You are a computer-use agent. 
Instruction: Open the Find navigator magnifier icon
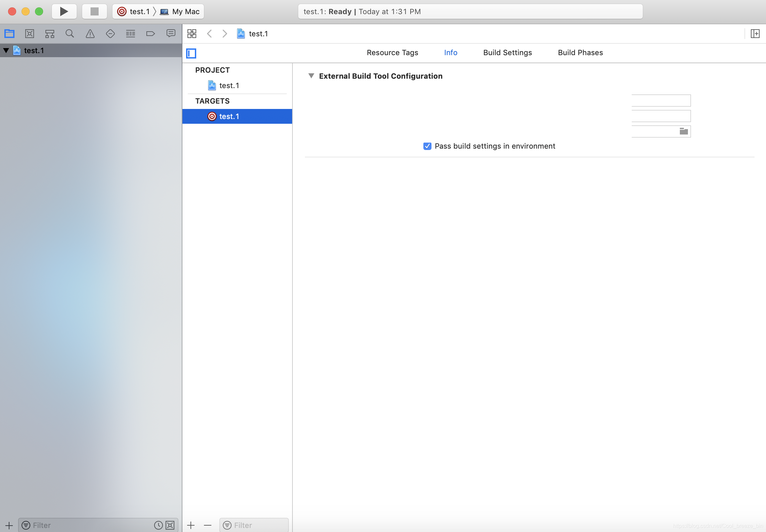pos(70,34)
